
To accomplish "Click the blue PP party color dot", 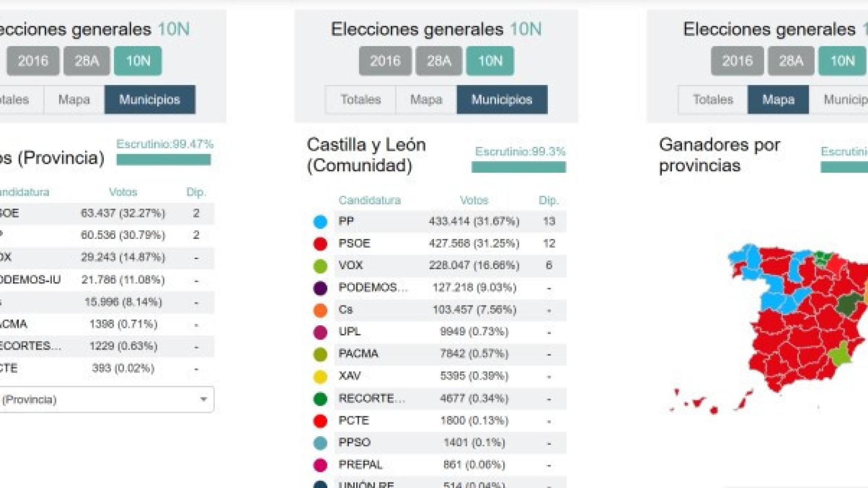I will click(320, 222).
